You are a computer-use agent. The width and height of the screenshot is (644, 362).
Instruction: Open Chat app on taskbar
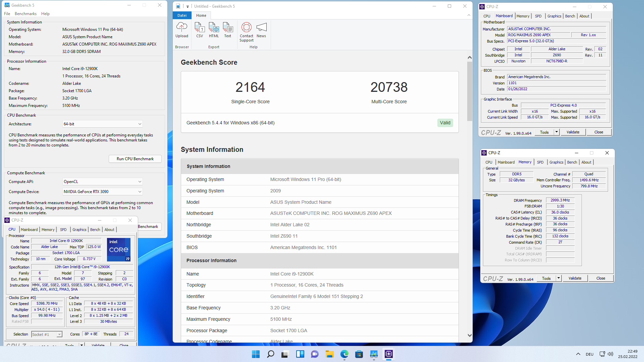coord(315,354)
